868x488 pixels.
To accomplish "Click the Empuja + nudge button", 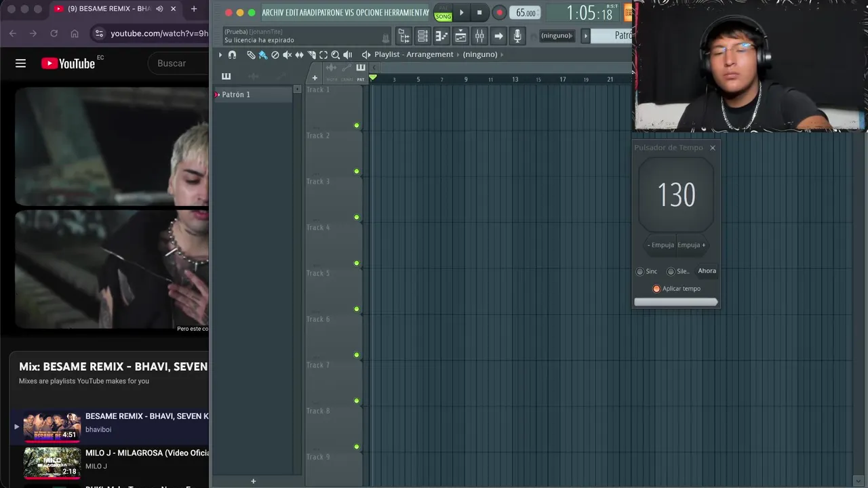I will [692, 245].
